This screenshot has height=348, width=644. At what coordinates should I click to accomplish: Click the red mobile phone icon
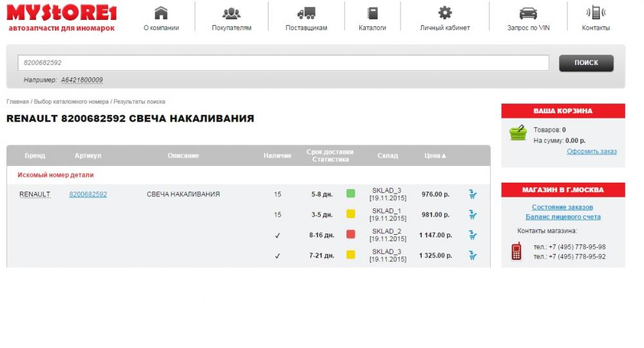click(516, 251)
